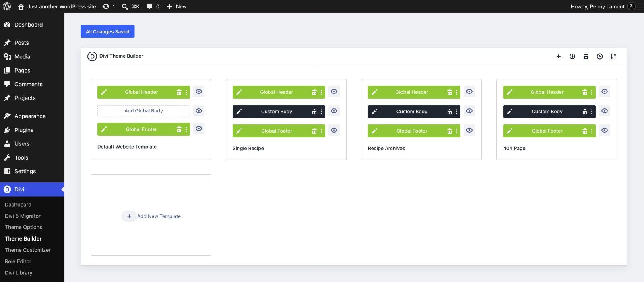This screenshot has height=282, width=644.
Task: Open options menu for Recipe Archives Global Header
Action: click(456, 92)
